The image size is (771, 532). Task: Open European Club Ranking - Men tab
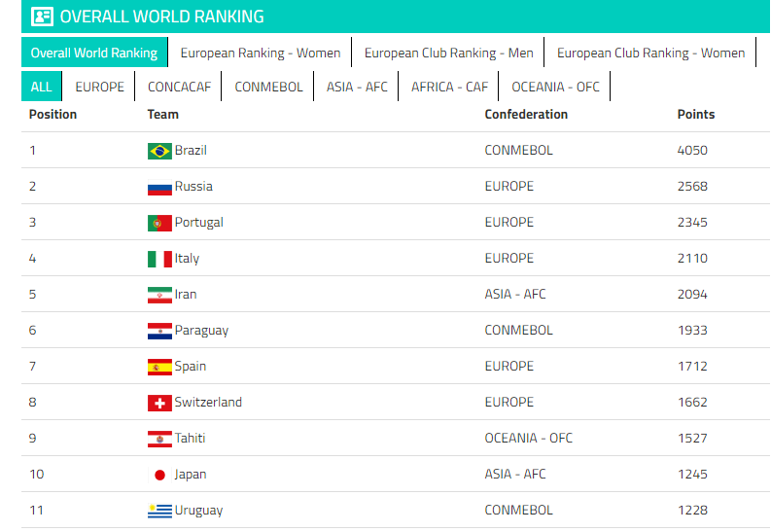(448, 53)
